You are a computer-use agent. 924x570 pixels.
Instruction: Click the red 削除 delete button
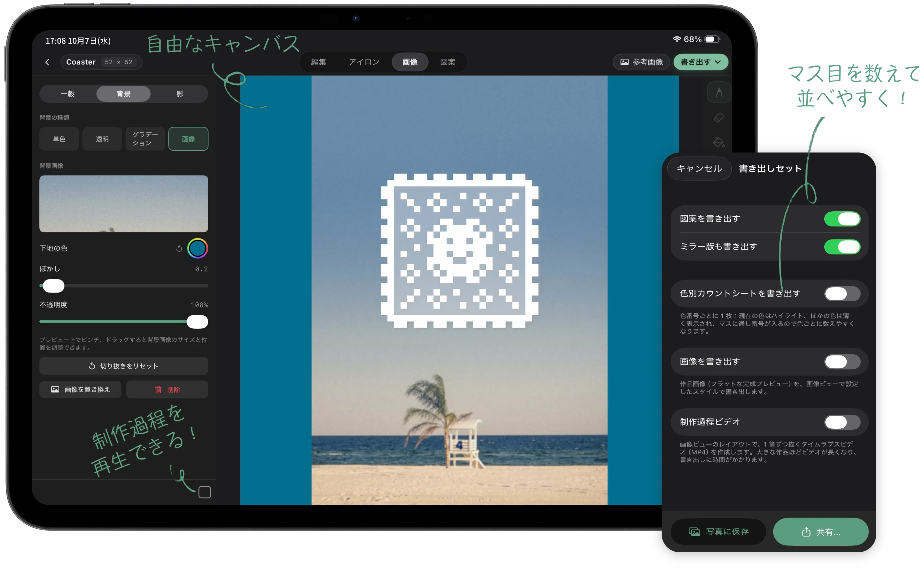tap(167, 389)
